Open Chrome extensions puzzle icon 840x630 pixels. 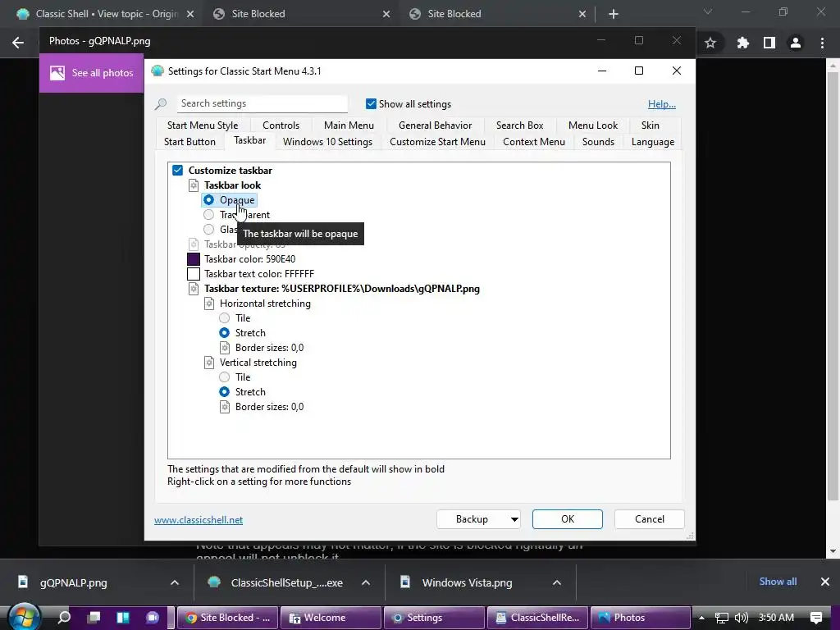coord(742,43)
